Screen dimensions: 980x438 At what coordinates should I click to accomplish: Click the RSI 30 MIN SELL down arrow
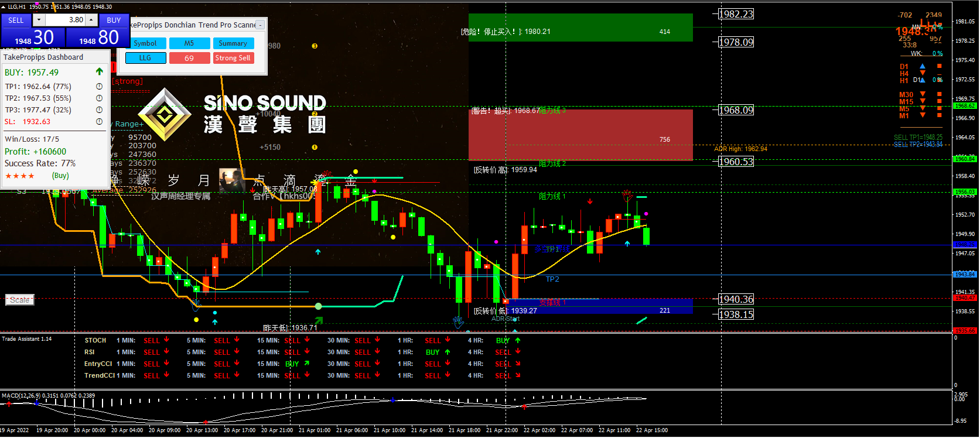377,352
